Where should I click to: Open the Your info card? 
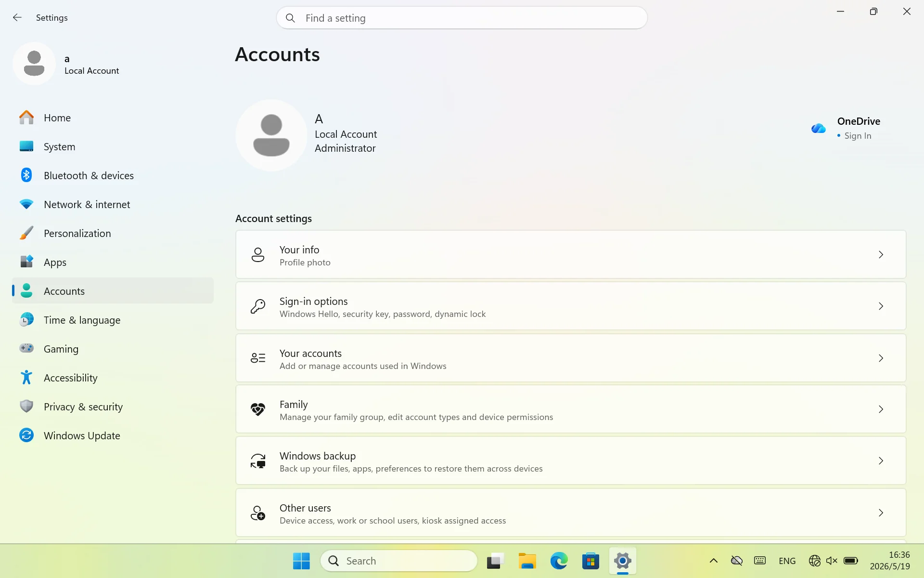(571, 254)
